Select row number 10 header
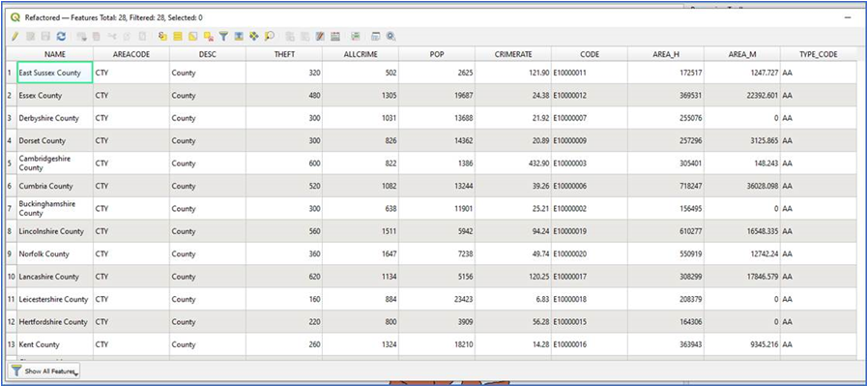Image resolution: width=868 pixels, height=386 pixels. pyautogui.click(x=11, y=277)
